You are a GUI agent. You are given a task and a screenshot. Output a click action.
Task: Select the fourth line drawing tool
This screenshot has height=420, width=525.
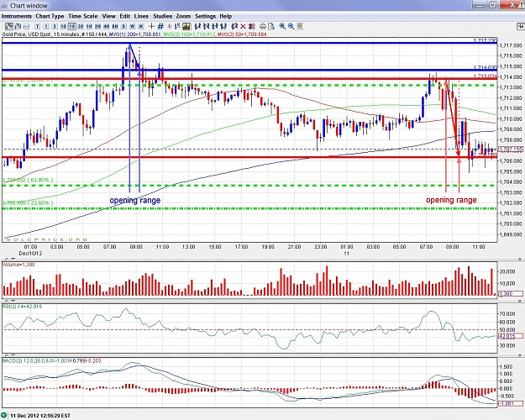223,26
